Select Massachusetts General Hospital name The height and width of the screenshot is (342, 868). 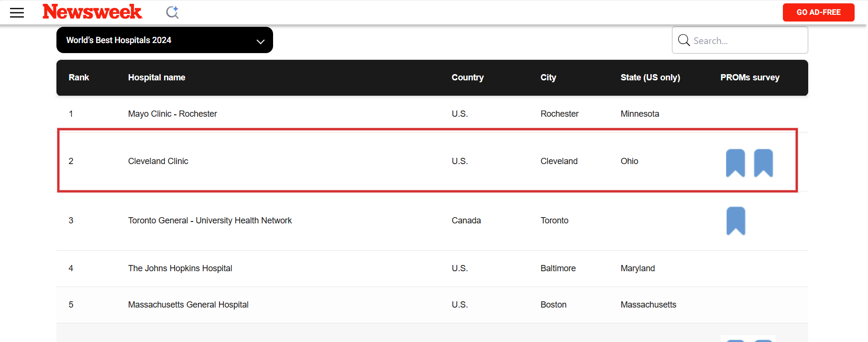pos(188,305)
